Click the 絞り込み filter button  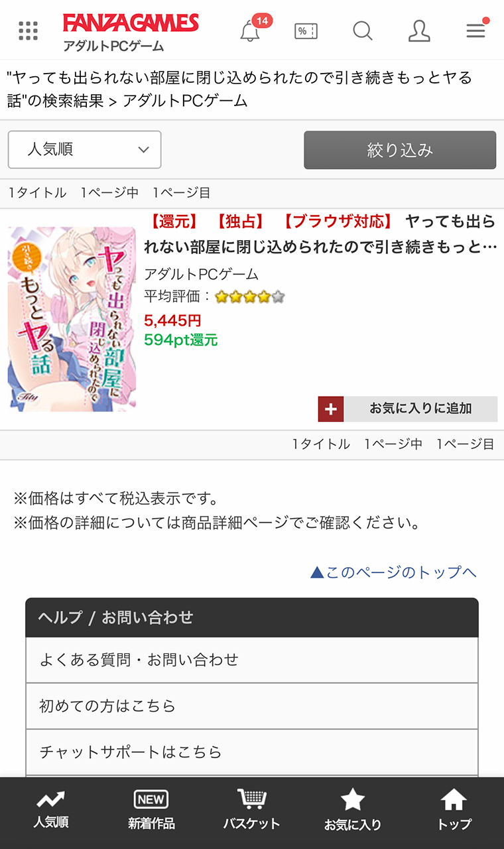pyautogui.click(x=400, y=150)
